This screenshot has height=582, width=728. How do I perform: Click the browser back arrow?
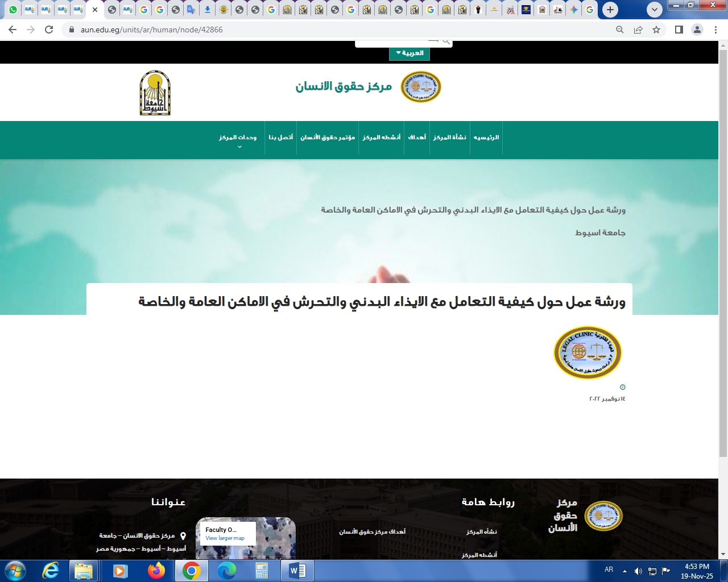point(13,30)
